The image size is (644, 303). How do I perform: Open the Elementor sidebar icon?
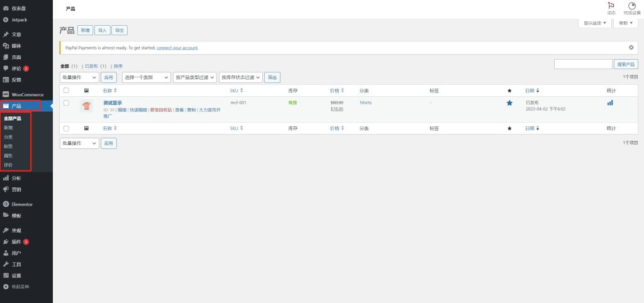pos(6,204)
